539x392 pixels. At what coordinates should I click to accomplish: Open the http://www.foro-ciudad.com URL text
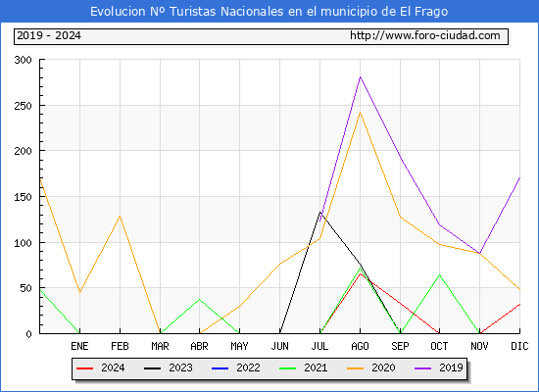(x=425, y=35)
